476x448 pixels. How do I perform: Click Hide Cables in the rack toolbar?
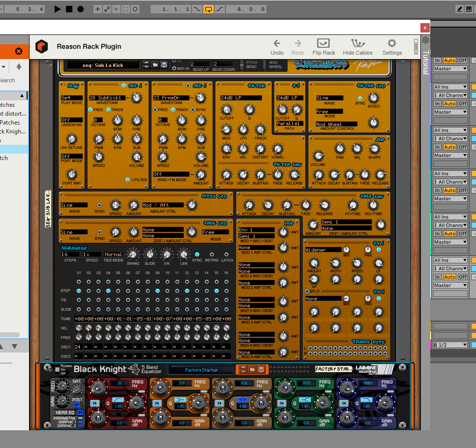[x=357, y=47]
